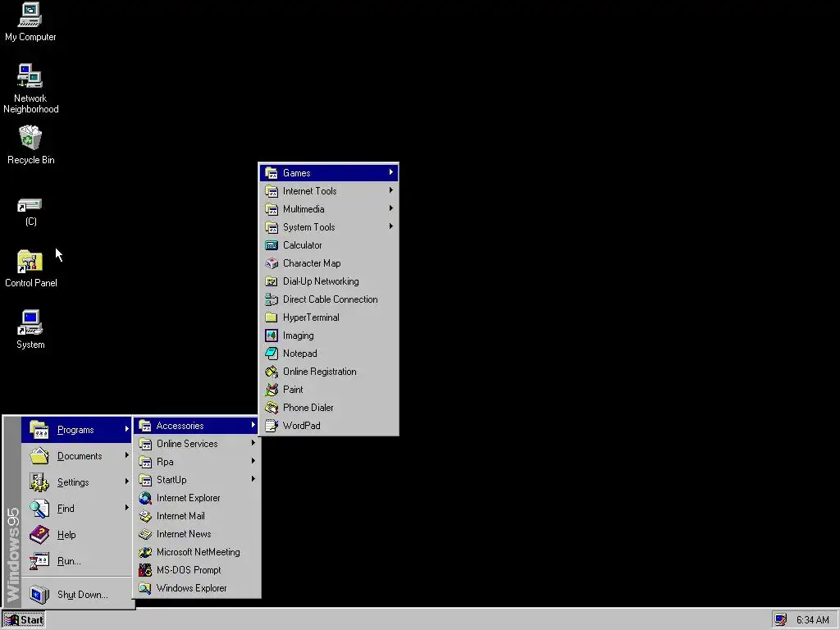Viewport: 840px width, 630px height.
Task: Click the Character Map icon
Action: [x=272, y=263]
